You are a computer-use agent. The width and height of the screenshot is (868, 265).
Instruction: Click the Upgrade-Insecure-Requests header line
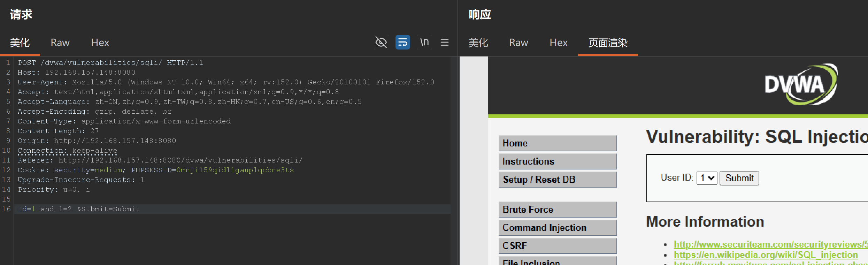[81, 180]
